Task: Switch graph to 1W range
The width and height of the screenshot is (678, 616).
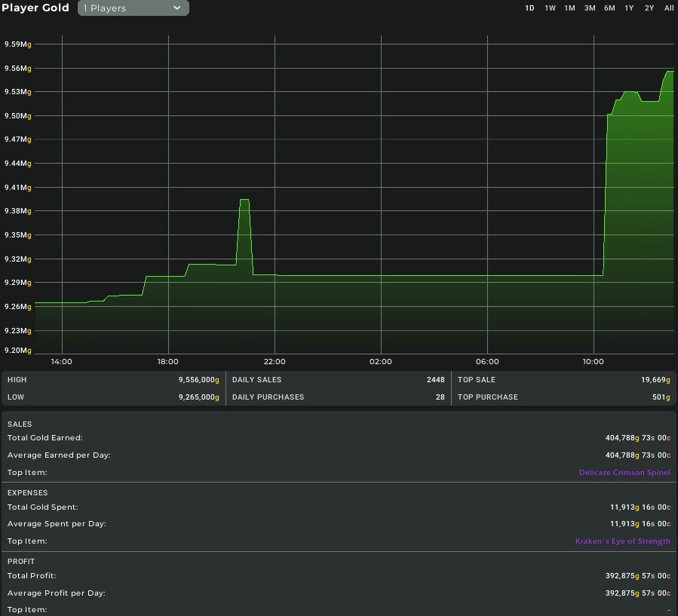Action: click(x=550, y=8)
